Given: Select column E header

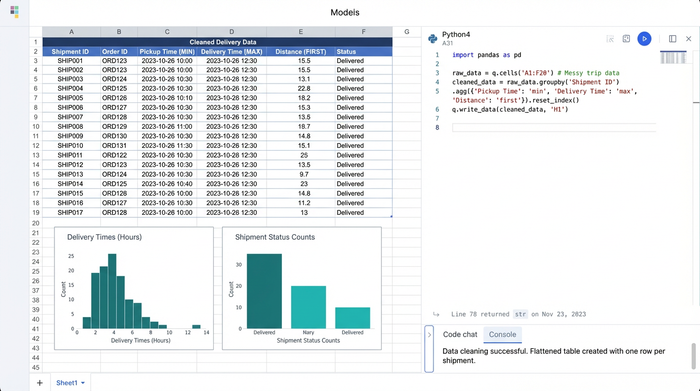Looking at the screenshot, I should tap(301, 32).
